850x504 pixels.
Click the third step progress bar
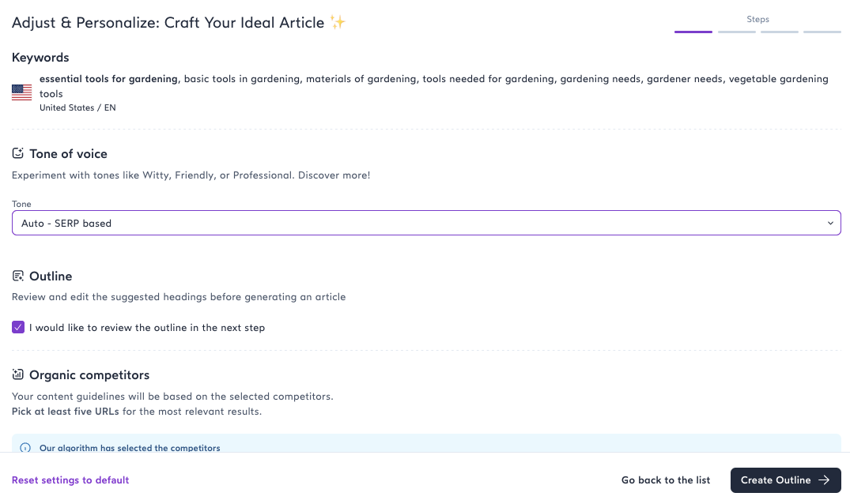pos(779,32)
